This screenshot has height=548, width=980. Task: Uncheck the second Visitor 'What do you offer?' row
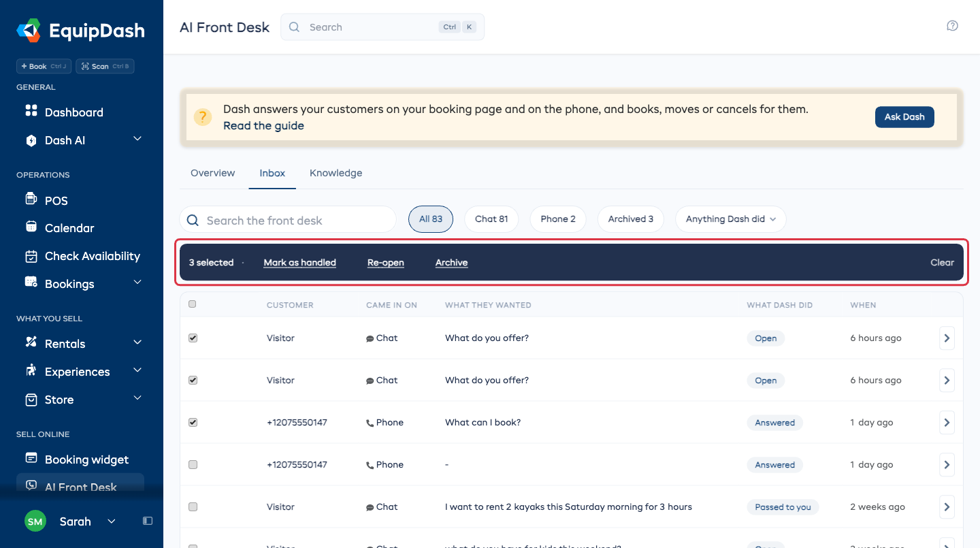tap(193, 381)
